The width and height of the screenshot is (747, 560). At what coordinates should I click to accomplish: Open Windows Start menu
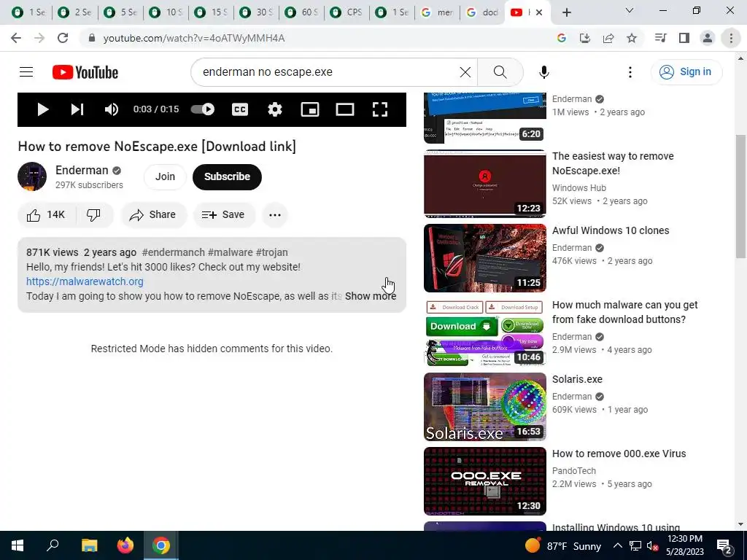tap(18, 545)
